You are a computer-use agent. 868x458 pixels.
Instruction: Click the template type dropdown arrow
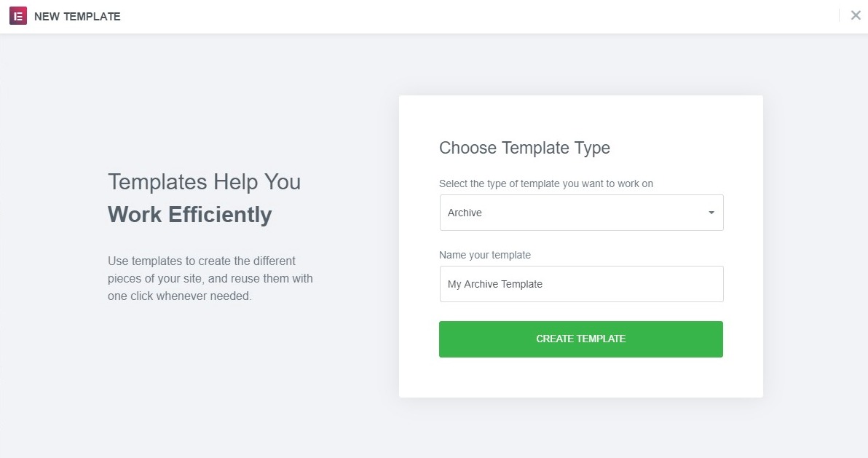click(x=711, y=213)
